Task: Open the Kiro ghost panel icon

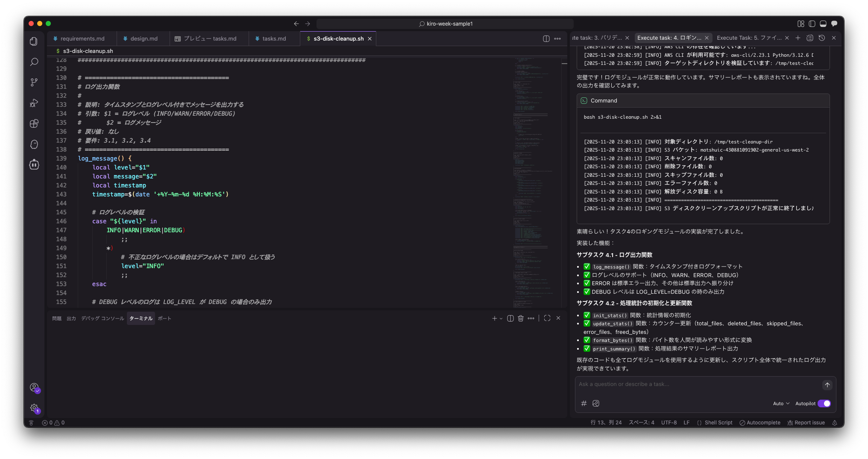Action: (x=34, y=144)
